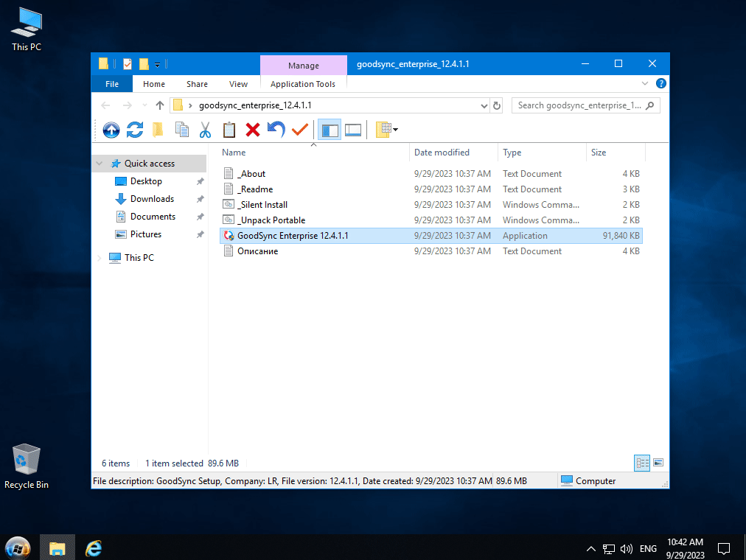Switch to the Share ribbon tab
This screenshot has width=746, height=560.
tap(197, 84)
